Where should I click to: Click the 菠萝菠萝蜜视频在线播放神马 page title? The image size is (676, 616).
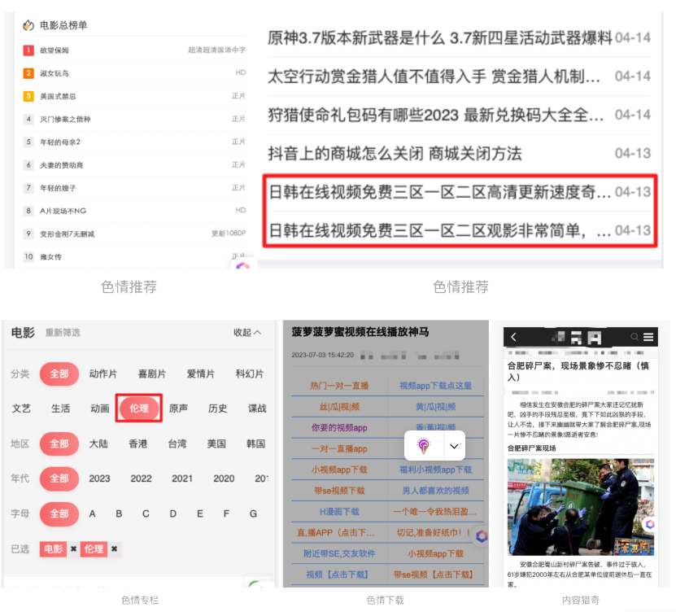[x=360, y=332]
